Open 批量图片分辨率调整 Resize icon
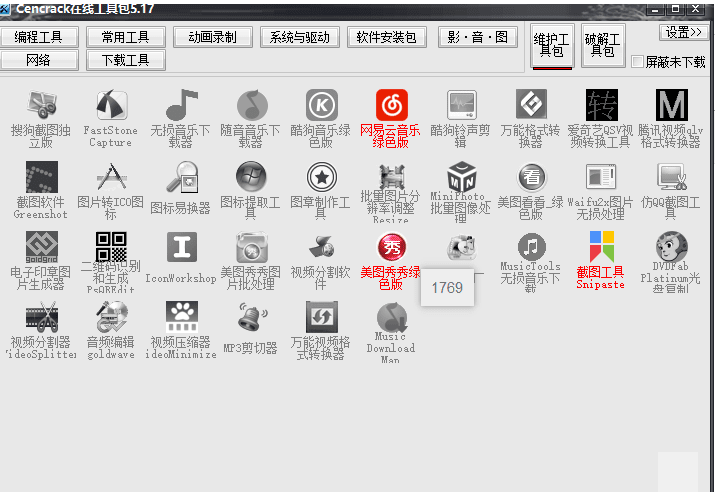The width and height of the screenshot is (715, 492). 391,176
